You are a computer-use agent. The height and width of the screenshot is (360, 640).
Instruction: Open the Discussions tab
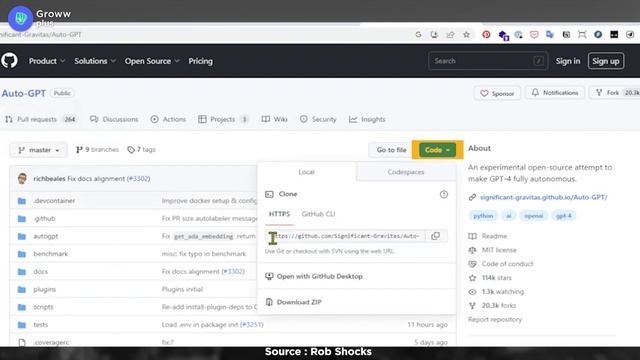[x=114, y=119]
